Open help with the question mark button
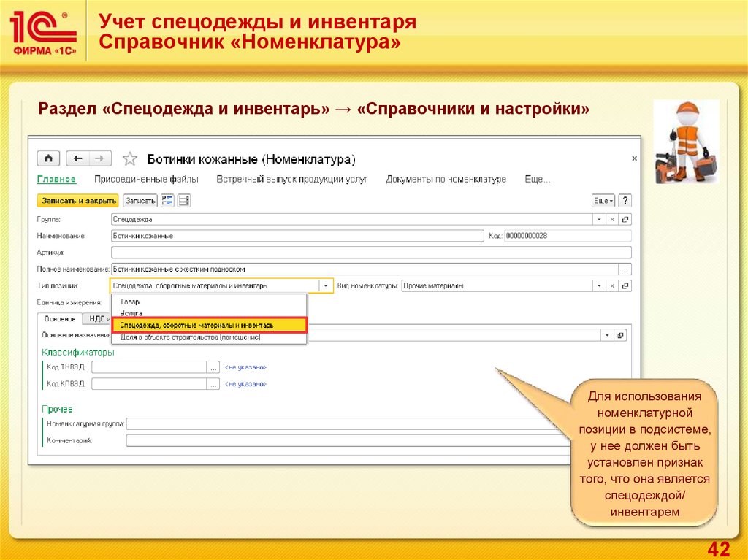Screen dimensions: 748x560 [625, 200]
